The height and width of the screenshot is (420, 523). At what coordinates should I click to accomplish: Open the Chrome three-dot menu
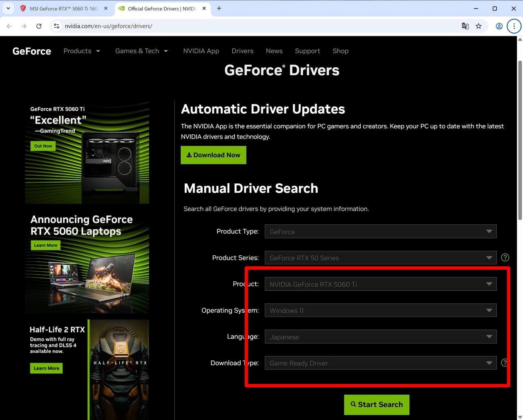(x=514, y=26)
